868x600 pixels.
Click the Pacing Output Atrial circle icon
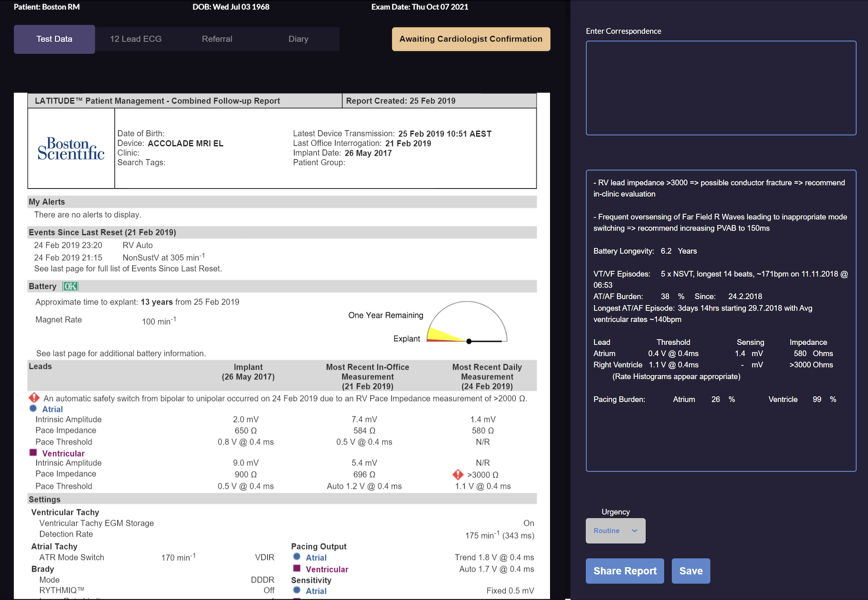click(297, 557)
